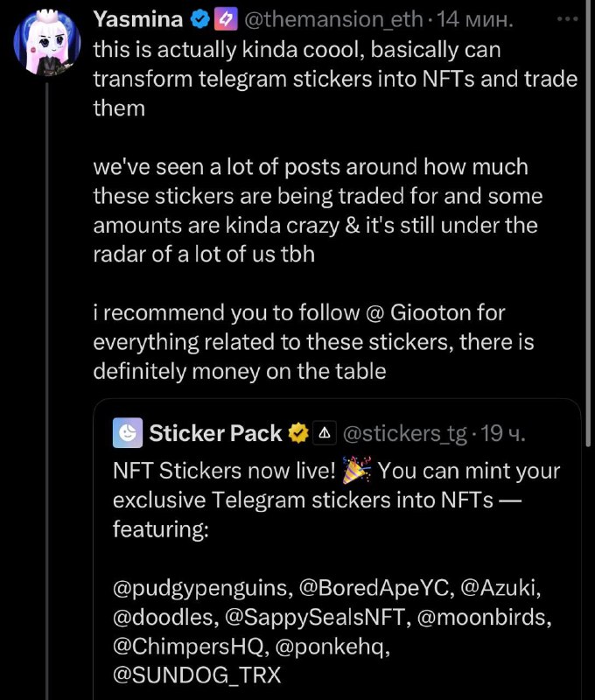595x700 pixels.
Task: Click the party popper emoji in quoted post
Action: point(356,472)
